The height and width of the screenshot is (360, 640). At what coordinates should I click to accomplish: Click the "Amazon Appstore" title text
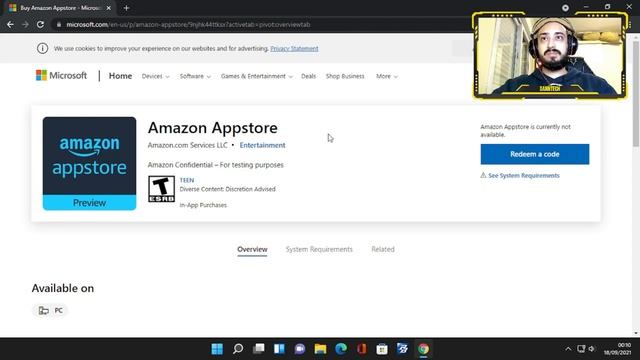(213, 128)
